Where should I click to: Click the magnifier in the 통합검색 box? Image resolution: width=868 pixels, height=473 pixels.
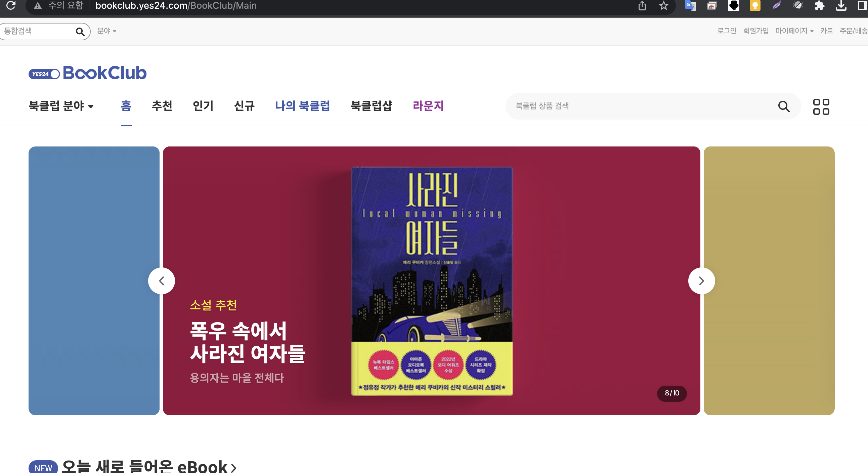pos(80,32)
